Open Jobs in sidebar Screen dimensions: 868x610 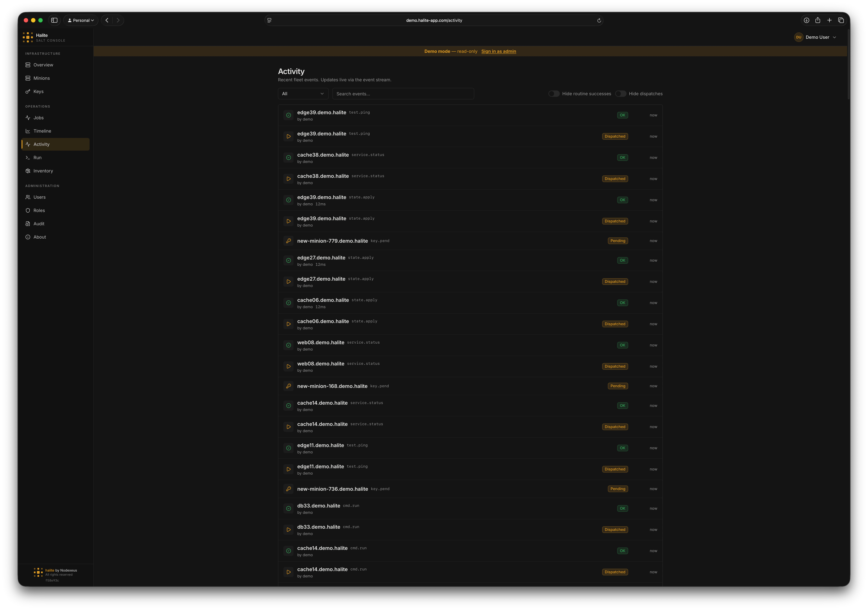[x=56, y=118]
